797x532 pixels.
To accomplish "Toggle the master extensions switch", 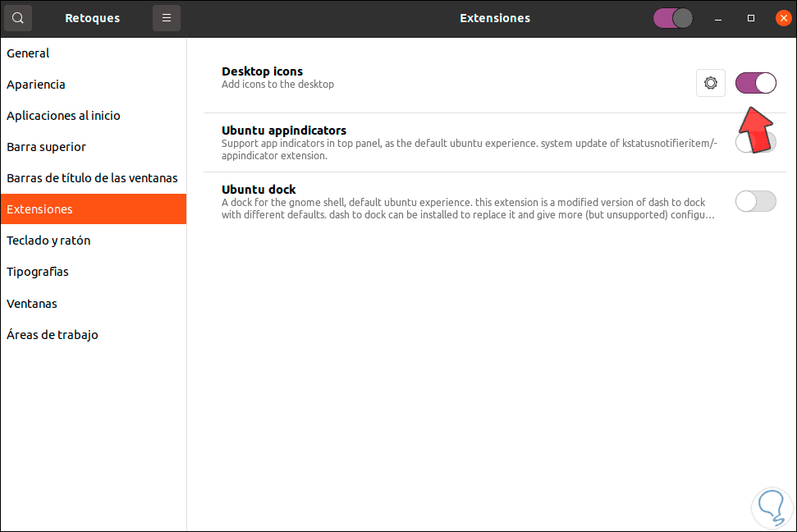I will 672,17.
